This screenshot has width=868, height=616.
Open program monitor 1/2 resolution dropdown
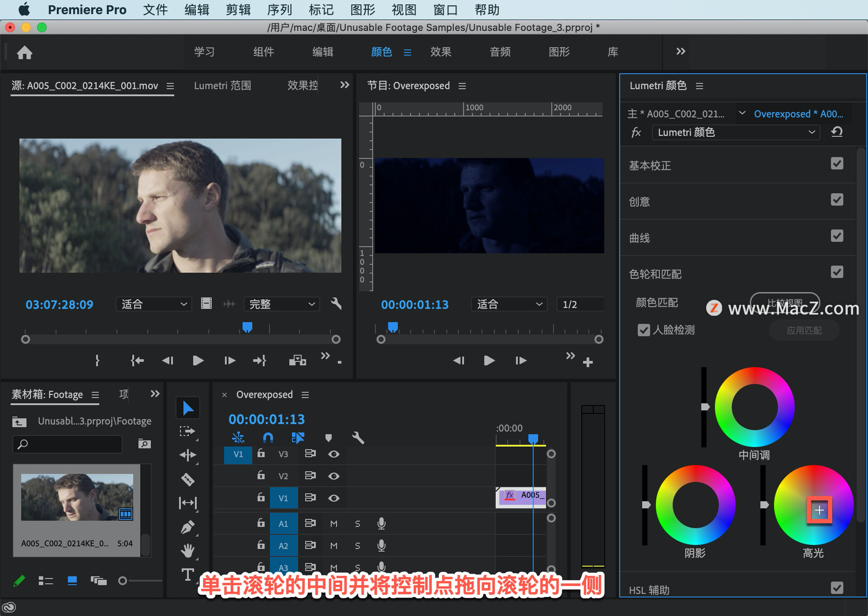580,304
